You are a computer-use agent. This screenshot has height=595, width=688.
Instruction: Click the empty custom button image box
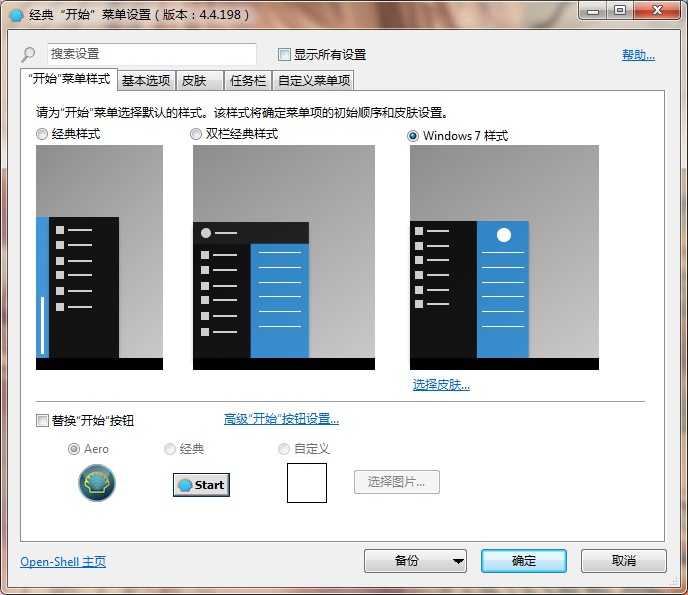(307, 483)
